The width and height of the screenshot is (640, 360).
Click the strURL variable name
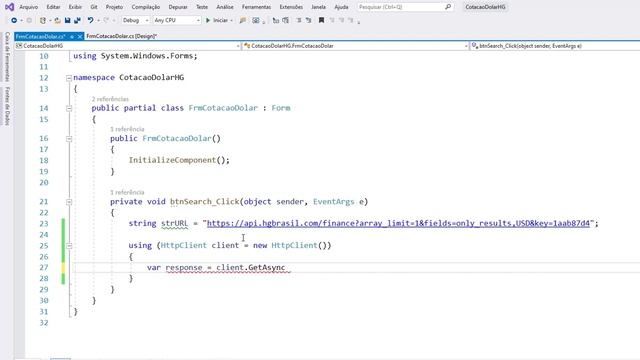tap(174, 223)
